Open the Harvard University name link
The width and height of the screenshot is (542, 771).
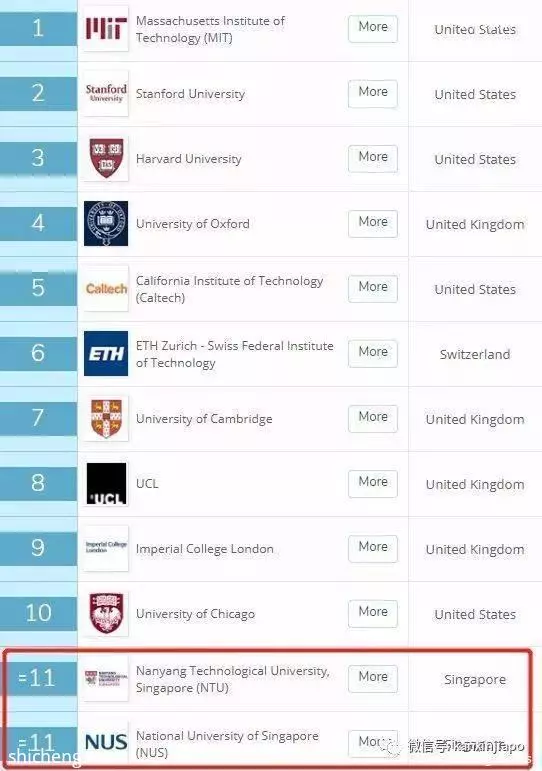189,159
